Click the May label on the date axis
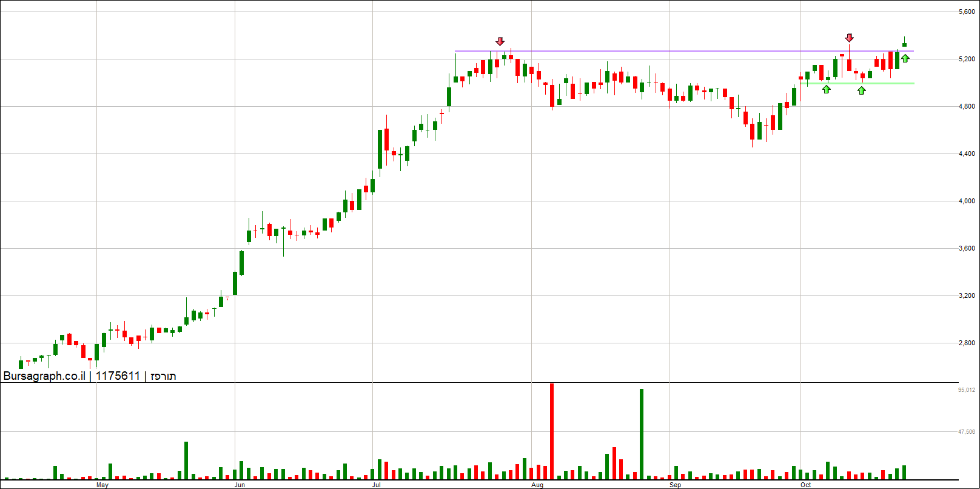Image resolution: width=980 pixels, height=489 pixels. [x=102, y=485]
